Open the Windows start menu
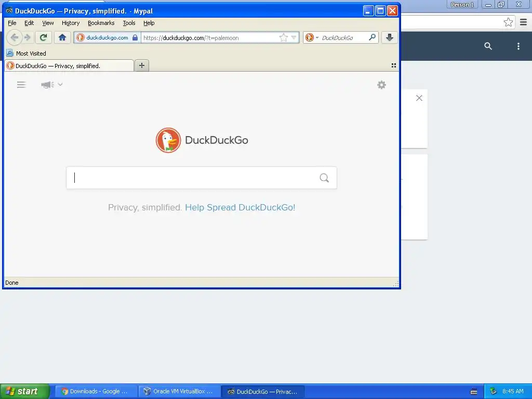 (x=24, y=391)
